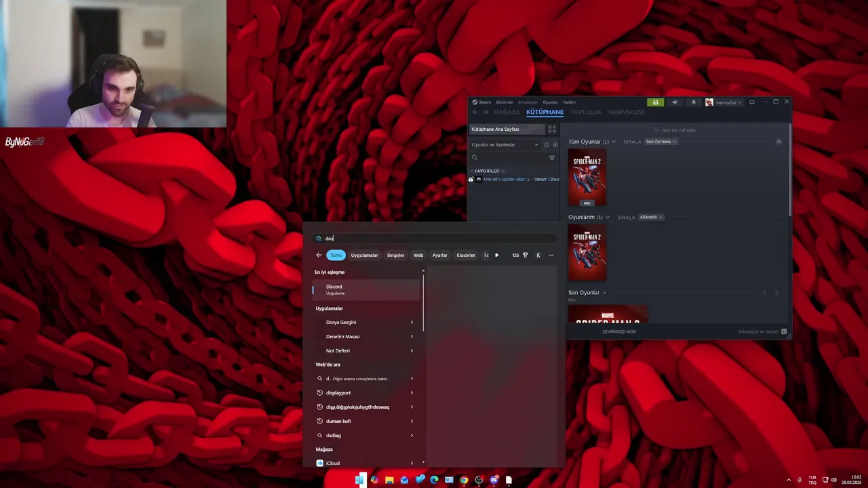
Task: Click the ready-to-play filter icon in Steam sidebar
Action: (x=555, y=144)
